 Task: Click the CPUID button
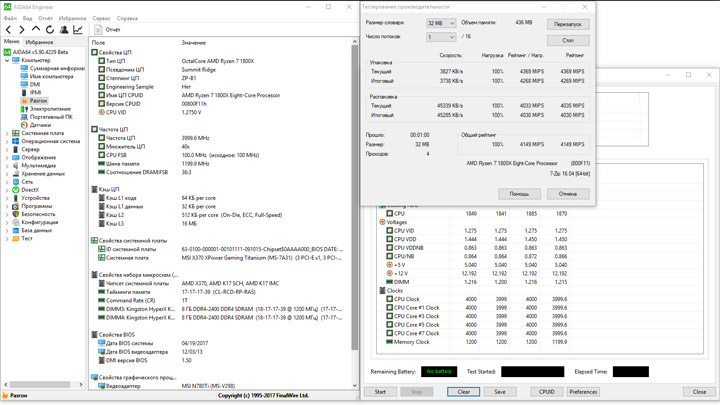[x=546, y=392]
